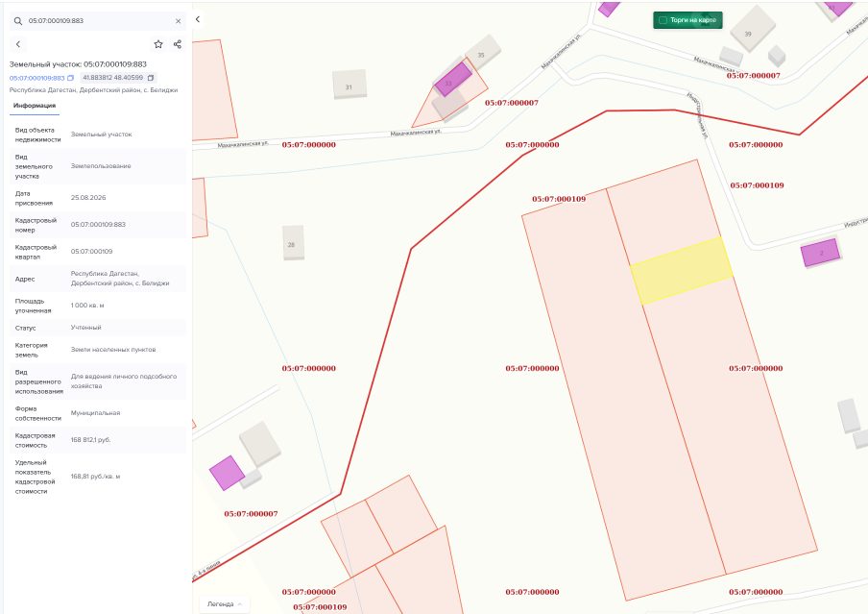Click the value in the Вид объекта недвижимости row
868x614 pixels.
coord(102,135)
